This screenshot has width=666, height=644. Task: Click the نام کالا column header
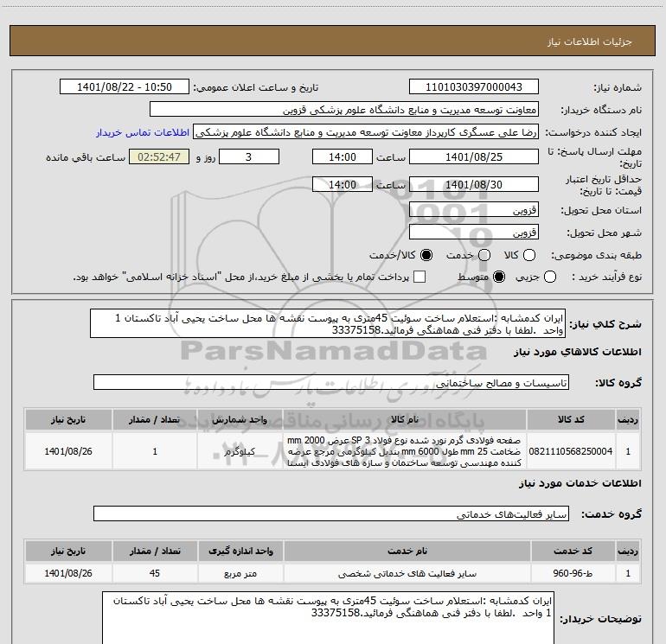pyautogui.click(x=405, y=419)
